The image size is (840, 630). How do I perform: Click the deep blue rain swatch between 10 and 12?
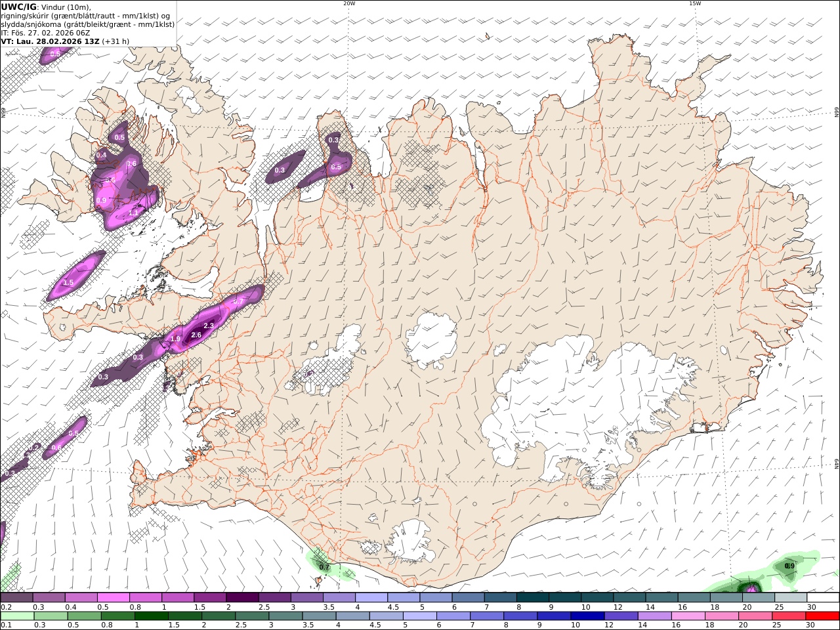point(587,616)
